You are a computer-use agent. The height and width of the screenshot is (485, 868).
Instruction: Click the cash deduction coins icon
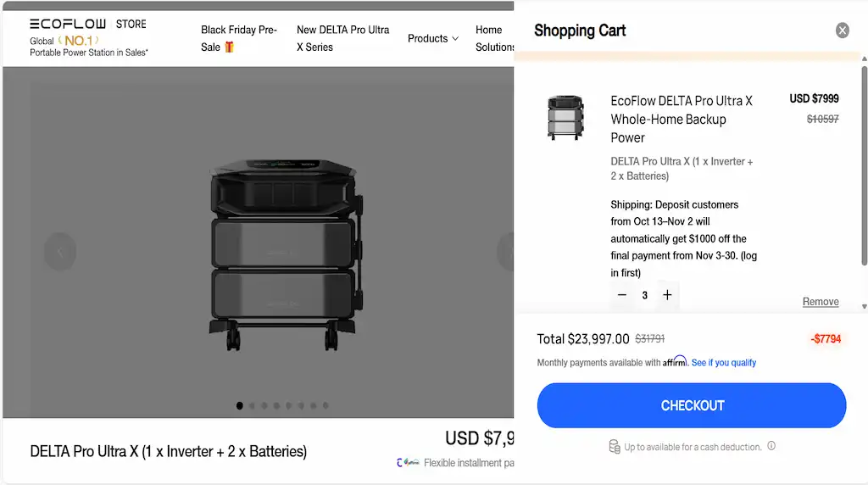click(x=615, y=446)
